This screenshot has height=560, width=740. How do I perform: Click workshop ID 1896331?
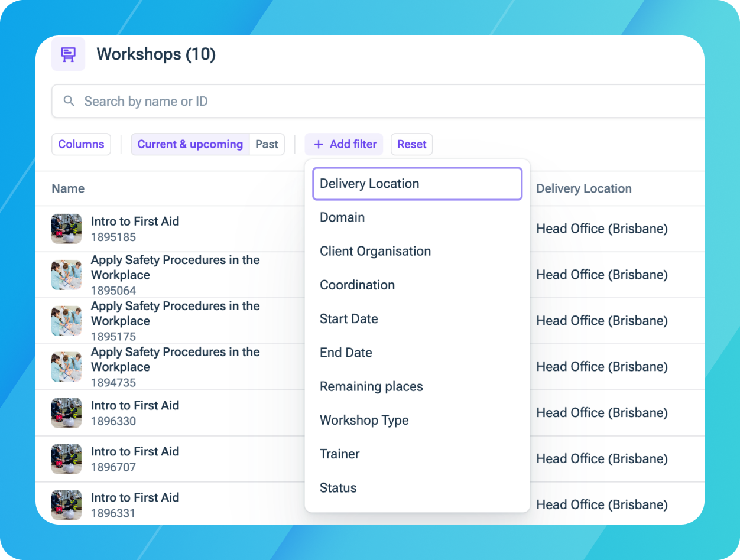(113, 514)
